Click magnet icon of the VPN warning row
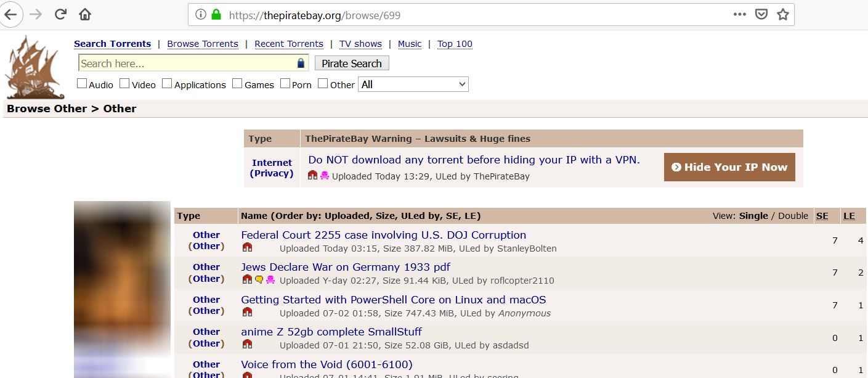The image size is (868, 378). point(312,176)
